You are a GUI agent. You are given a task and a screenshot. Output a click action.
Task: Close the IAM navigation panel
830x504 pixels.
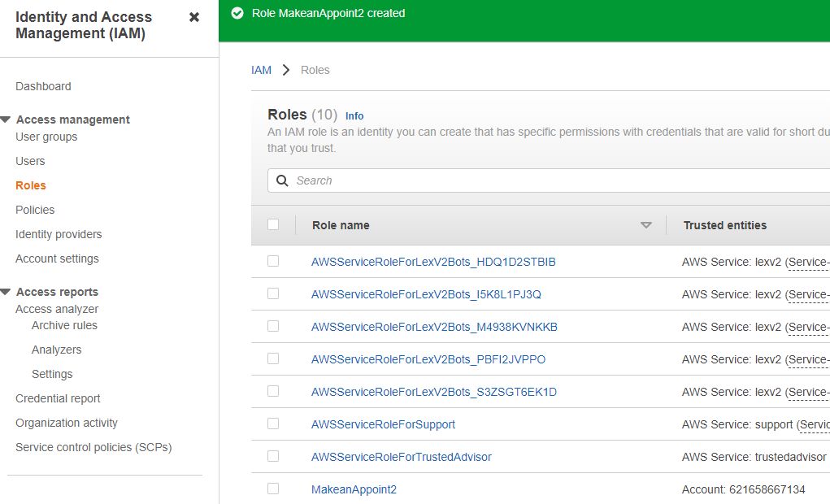(194, 17)
